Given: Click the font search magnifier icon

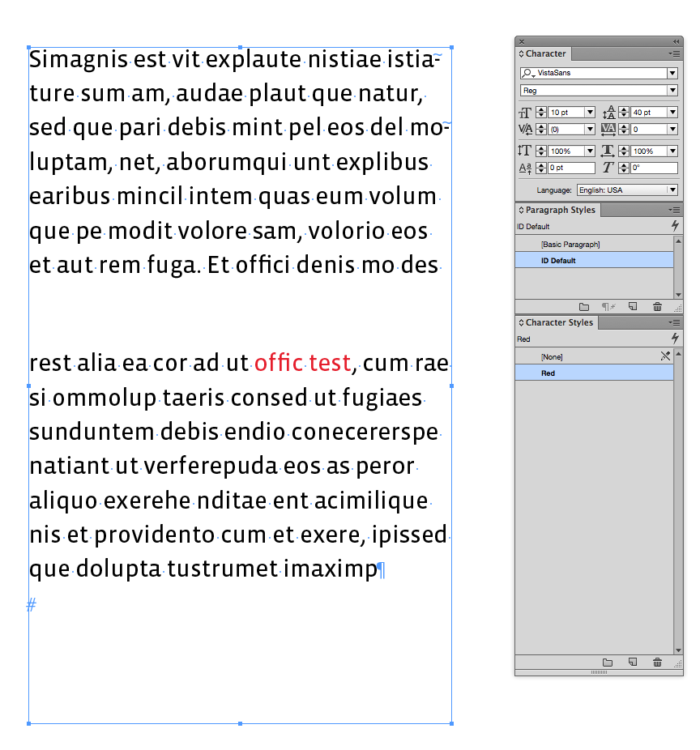Looking at the screenshot, I should point(527,73).
